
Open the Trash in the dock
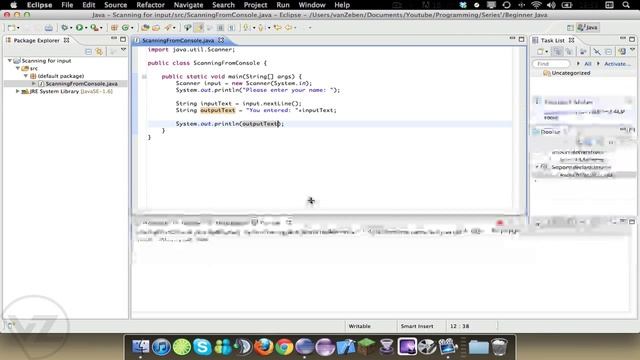point(499,347)
